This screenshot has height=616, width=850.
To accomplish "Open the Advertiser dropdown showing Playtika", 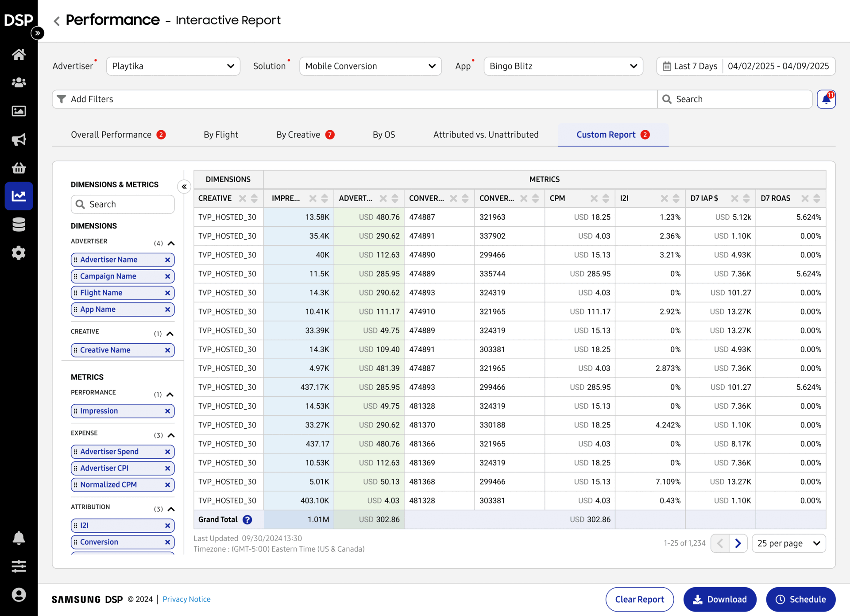I will [173, 66].
